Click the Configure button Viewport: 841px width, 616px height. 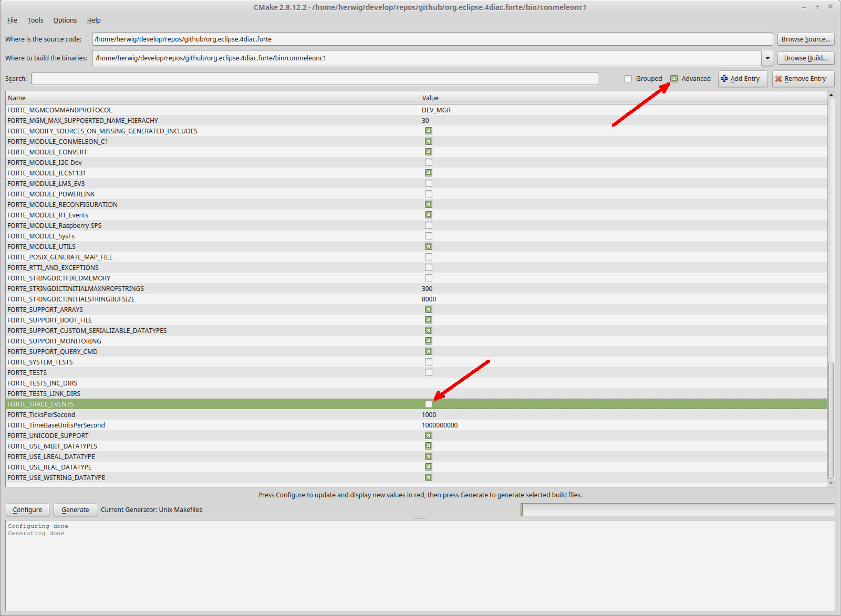coord(27,510)
